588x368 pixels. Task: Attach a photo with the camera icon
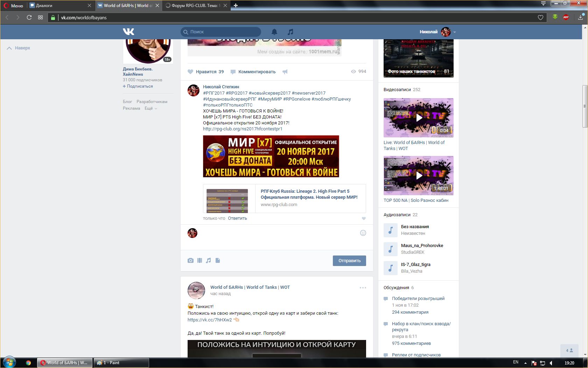(190, 260)
